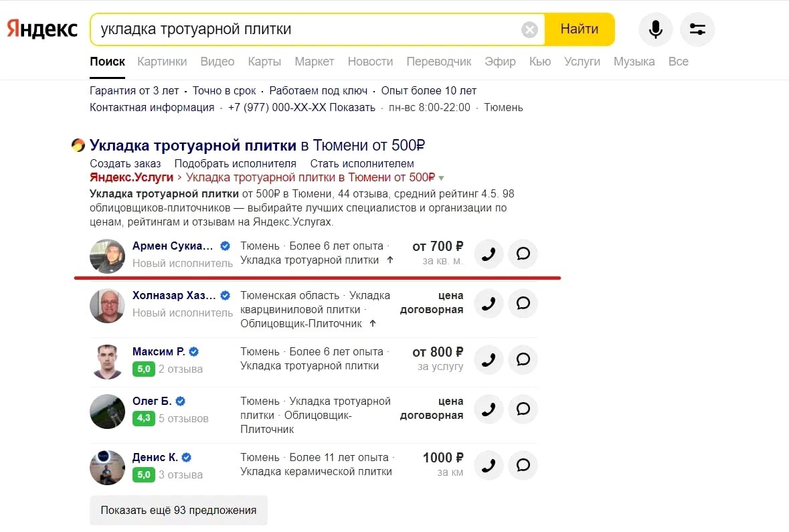
Task: Open the Яндекс.Услуги breadcrumb link
Action: pos(131,177)
